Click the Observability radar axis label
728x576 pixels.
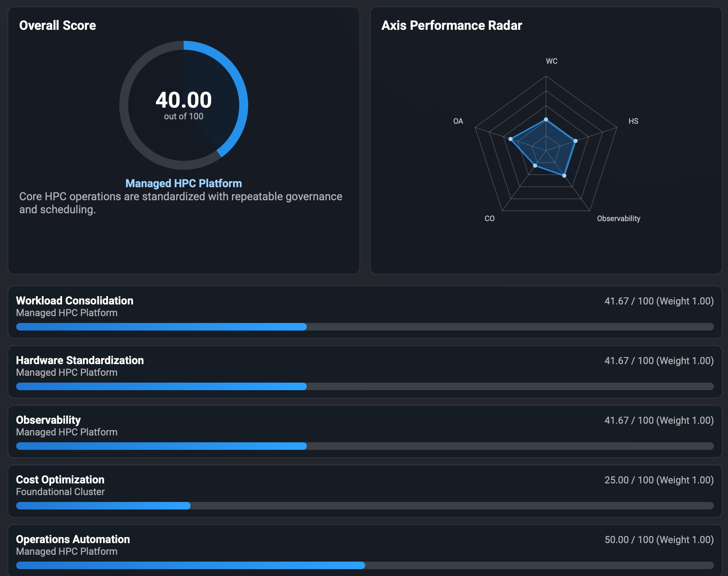[x=618, y=218]
